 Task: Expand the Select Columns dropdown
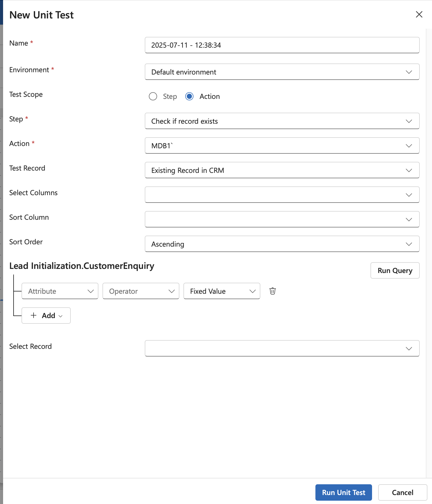282,195
